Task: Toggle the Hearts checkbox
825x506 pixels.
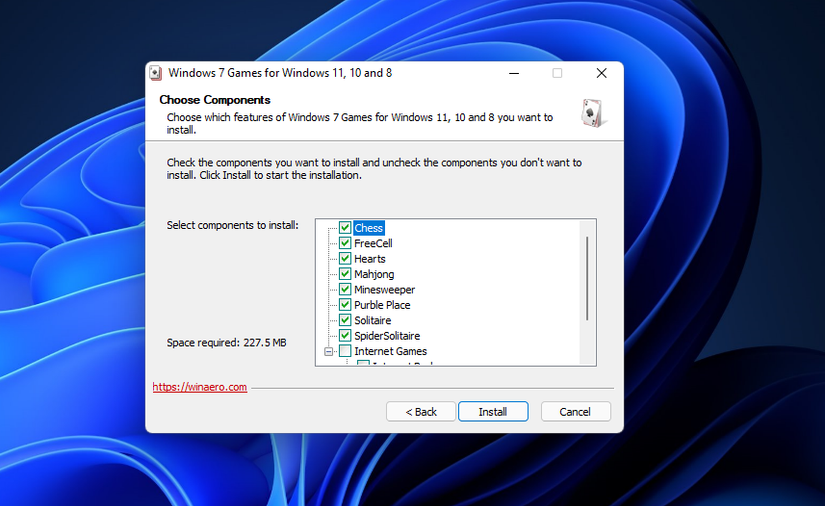Action: 345,259
